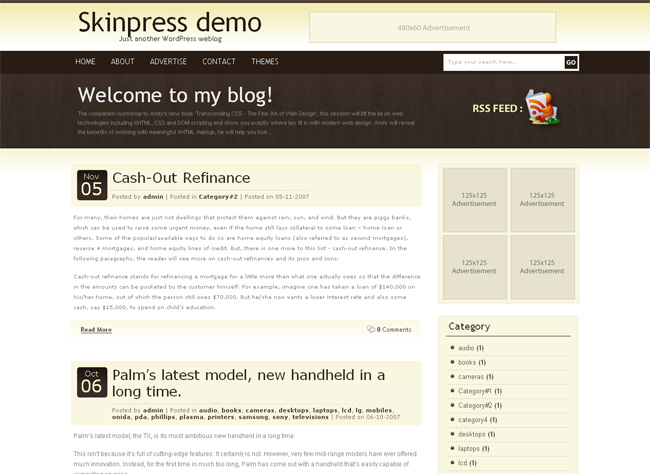
Task: Open the 0 Comments link
Action: click(394, 330)
